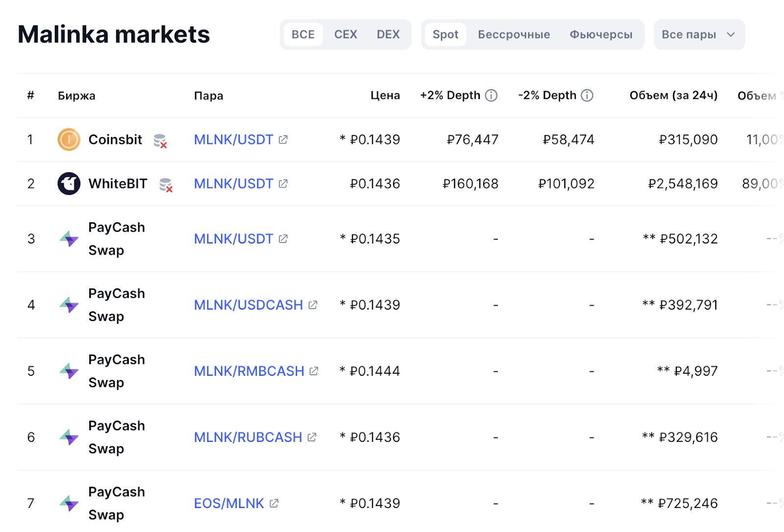Open the row 3 PayCash MLNK/USDT link
This screenshot has width=784, height=532.
click(x=233, y=239)
